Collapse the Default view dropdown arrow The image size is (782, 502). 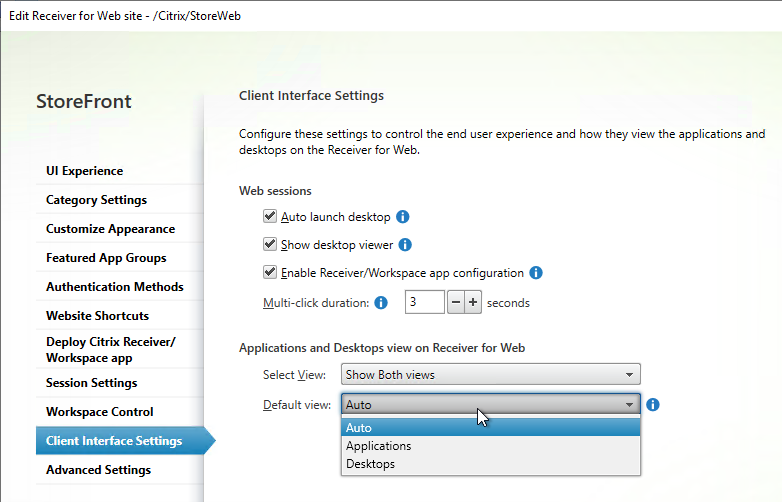[x=629, y=404]
